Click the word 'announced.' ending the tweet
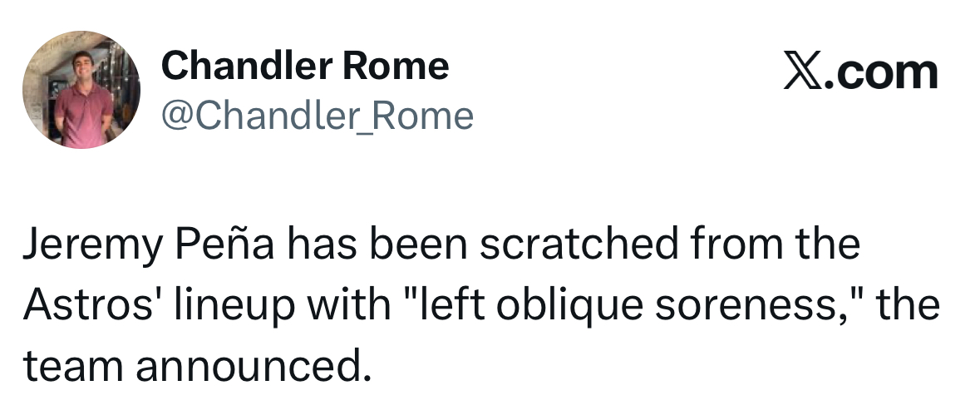The image size is (980, 420). coord(254,366)
